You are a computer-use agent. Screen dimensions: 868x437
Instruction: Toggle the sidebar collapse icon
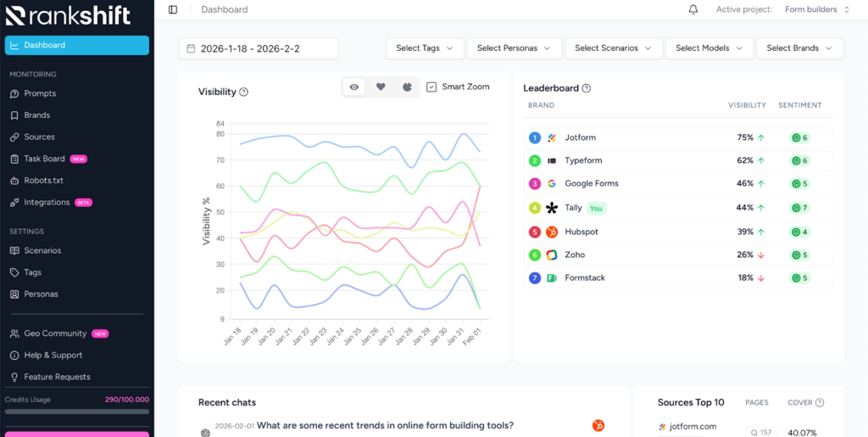(173, 9)
